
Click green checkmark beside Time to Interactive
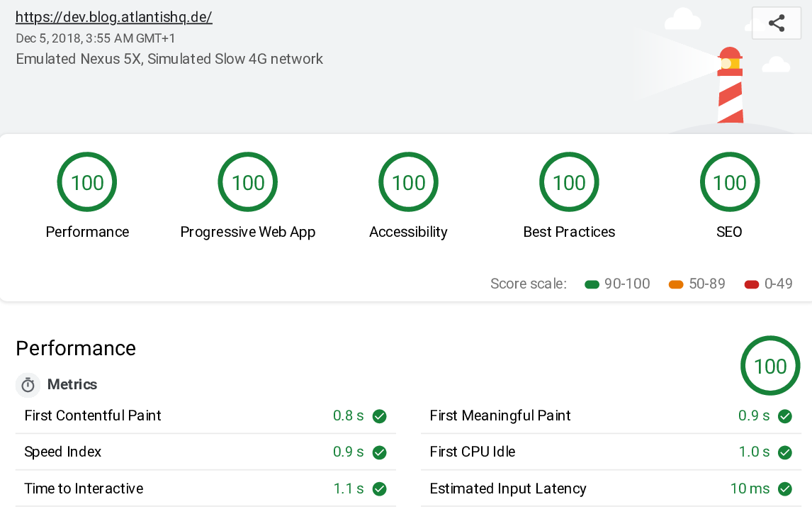coord(380,489)
